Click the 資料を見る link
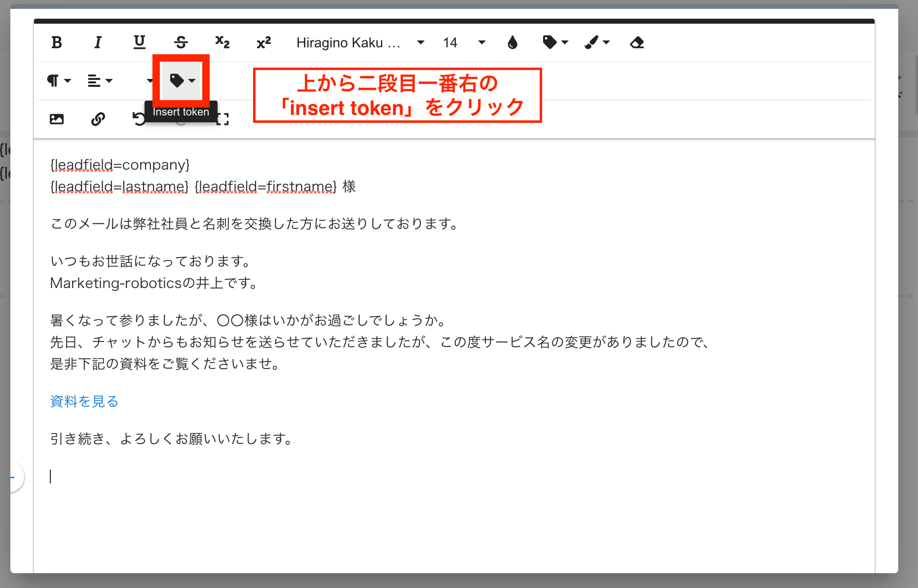Image resolution: width=918 pixels, height=588 pixels. click(84, 401)
